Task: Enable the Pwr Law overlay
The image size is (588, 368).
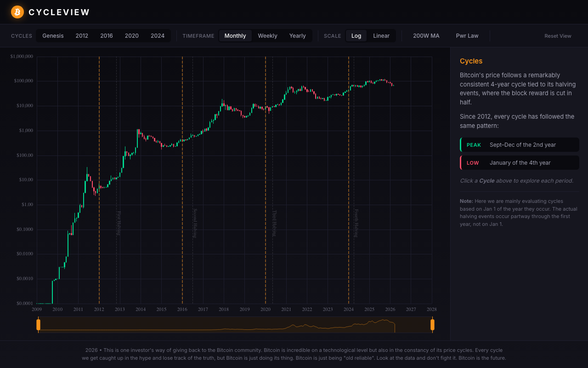Action: tap(467, 36)
